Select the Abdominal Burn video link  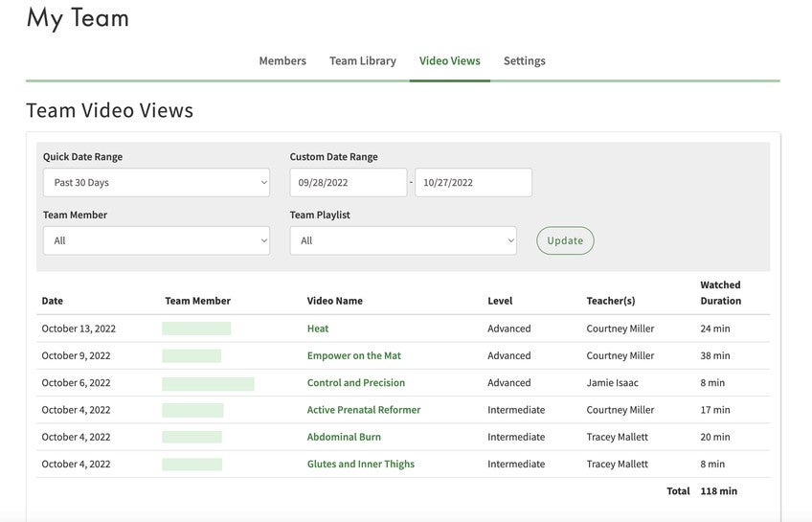pyautogui.click(x=344, y=437)
